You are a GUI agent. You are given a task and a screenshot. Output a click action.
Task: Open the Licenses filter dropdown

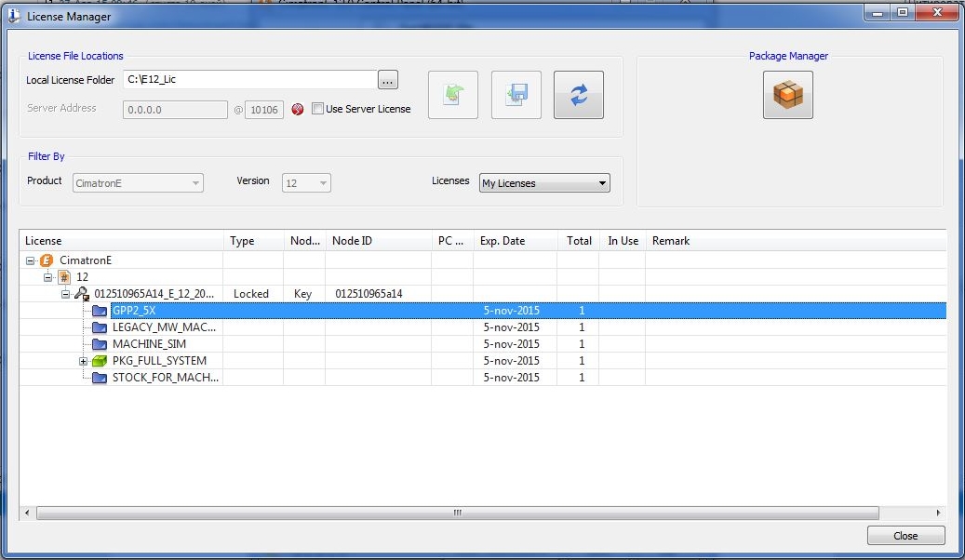(544, 182)
